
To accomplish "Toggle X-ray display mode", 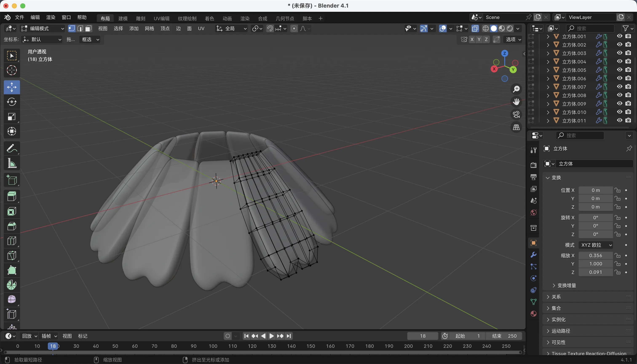I will (x=475, y=28).
